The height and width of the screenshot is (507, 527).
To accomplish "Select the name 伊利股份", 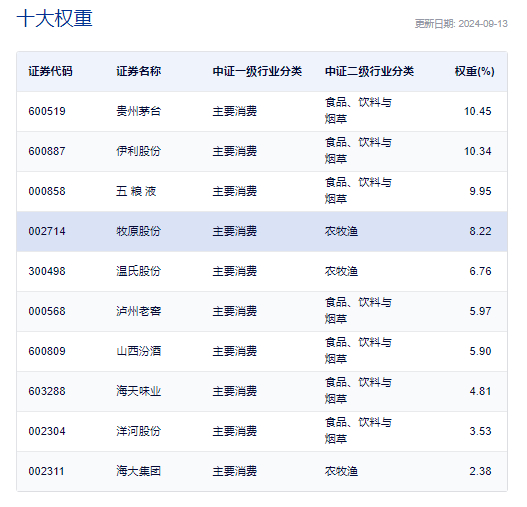I will pyautogui.click(x=138, y=151).
